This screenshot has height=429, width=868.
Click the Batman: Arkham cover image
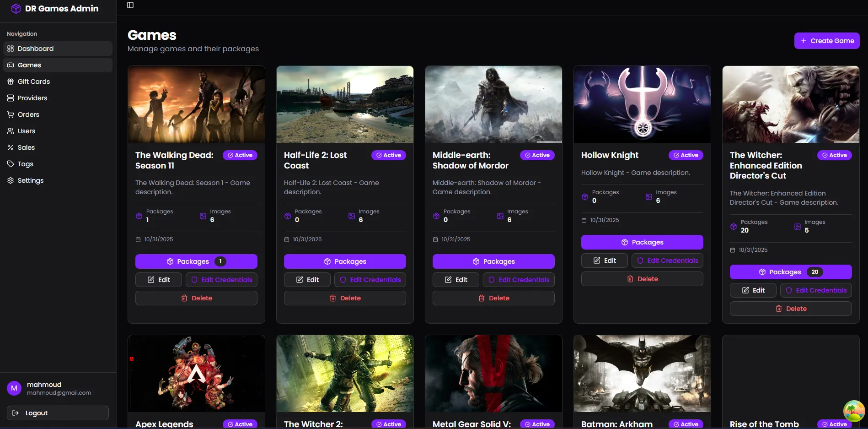point(642,374)
